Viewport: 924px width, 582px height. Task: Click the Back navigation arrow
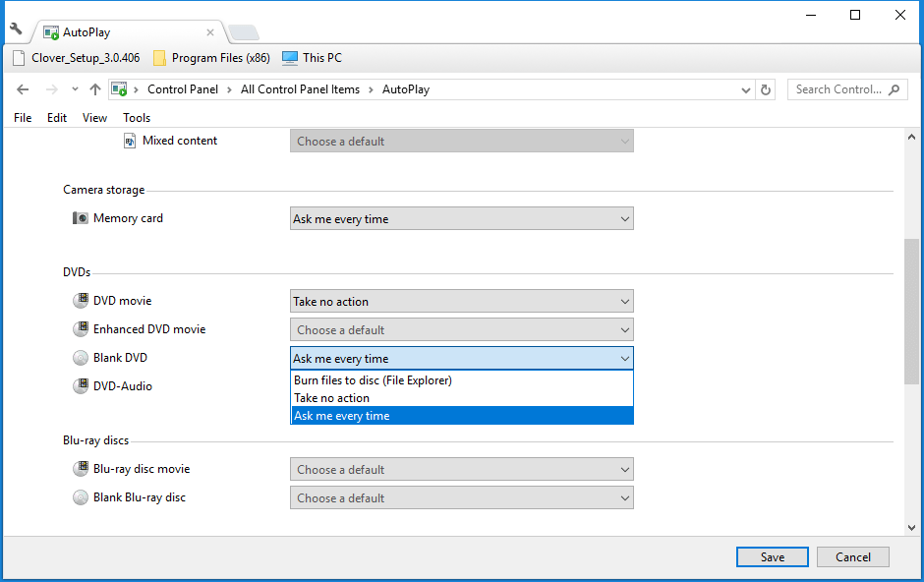23,89
